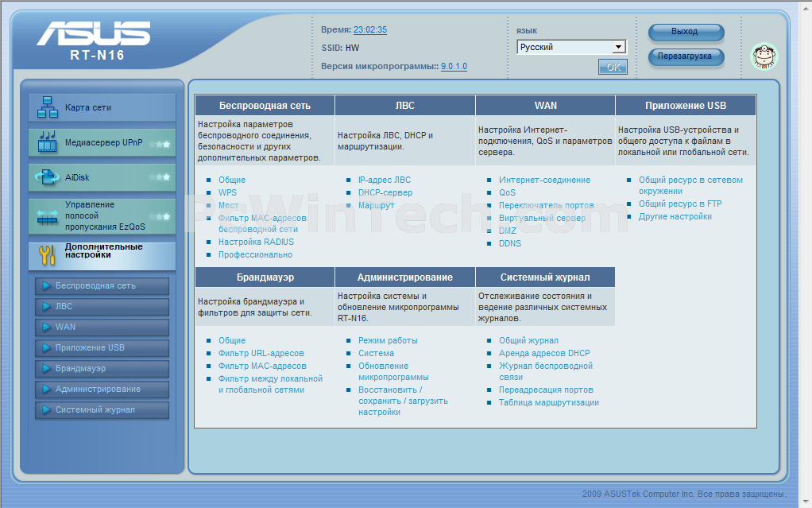
Task: Open the IP-адрес ЛВС link
Action: tap(385, 180)
